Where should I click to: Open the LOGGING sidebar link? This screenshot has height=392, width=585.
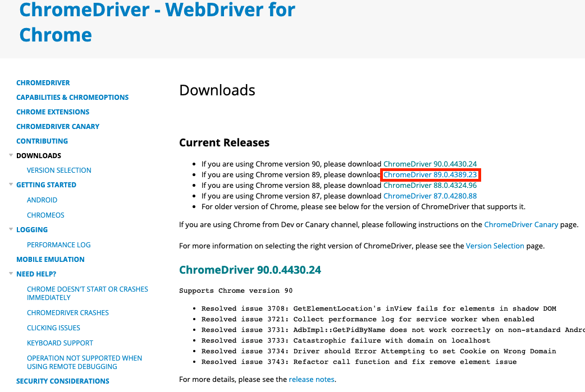32,229
